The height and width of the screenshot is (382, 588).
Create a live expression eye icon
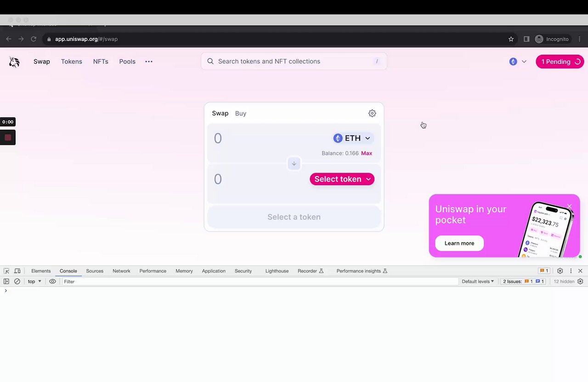[53, 281]
